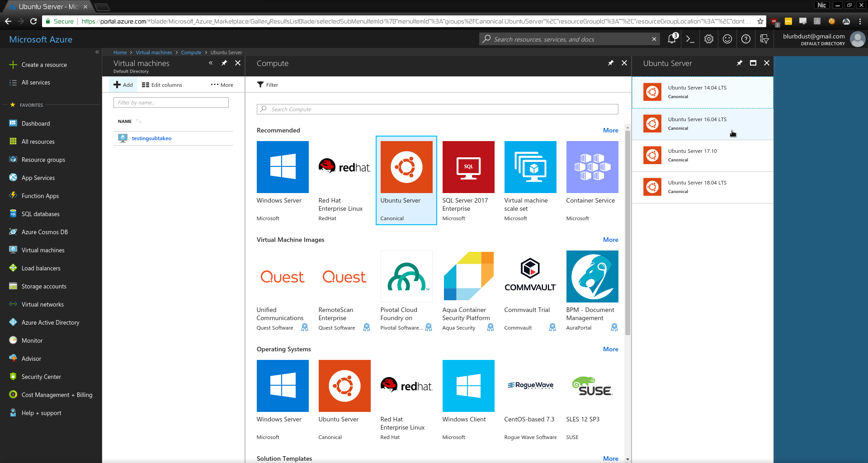Click the Filter by name field
The image size is (868, 463).
[171, 103]
